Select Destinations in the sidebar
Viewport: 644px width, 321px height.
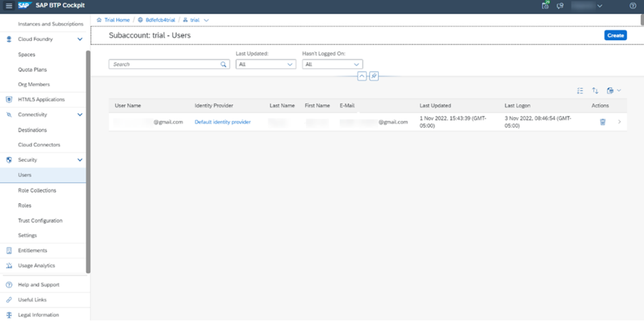32,130
